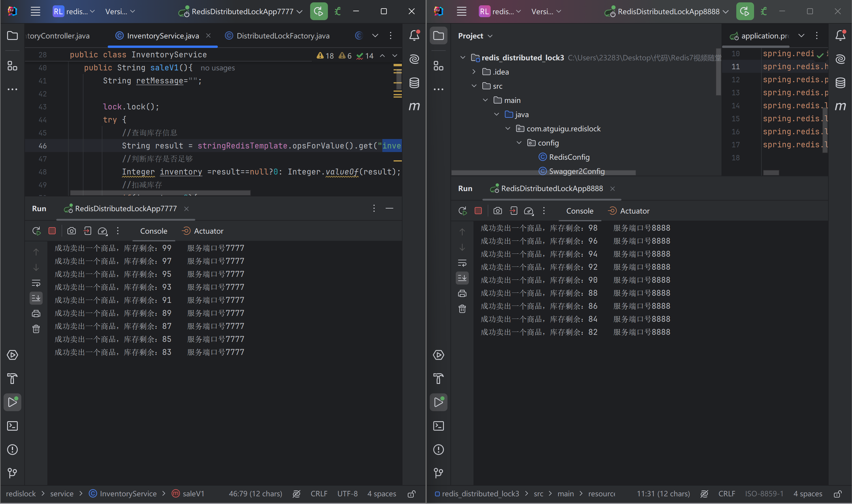Expand the .idea folder
Image resolution: width=852 pixels, height=504 pixels.
[474, 72]
